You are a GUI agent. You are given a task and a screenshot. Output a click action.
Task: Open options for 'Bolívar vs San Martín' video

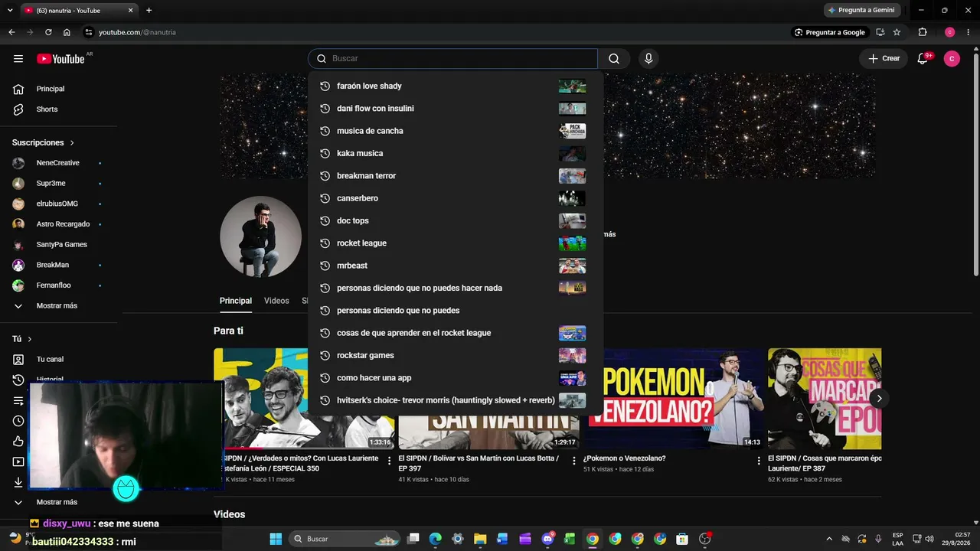pos(574,461)
